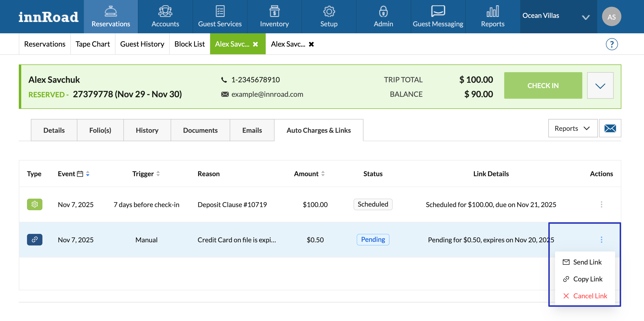The height and width of the screenshot is (321, 644).
Task: Switch to the Folio(s) tab
Action: point(100,130)
